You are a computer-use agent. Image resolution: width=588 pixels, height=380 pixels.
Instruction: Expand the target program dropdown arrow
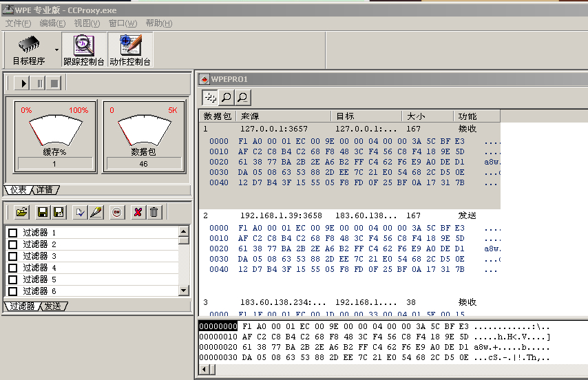[x=56, y=50]
